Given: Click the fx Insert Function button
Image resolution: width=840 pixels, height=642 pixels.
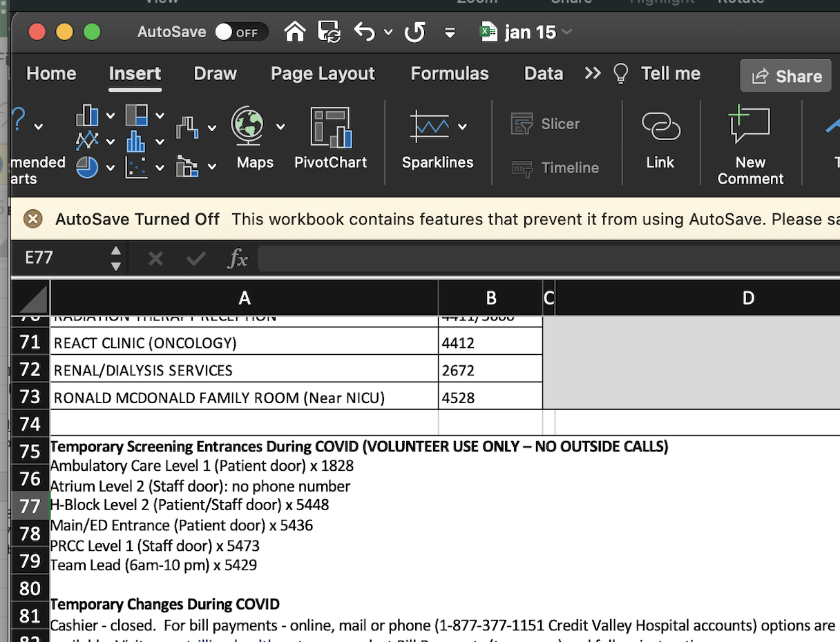Looking at the screenshot, I should (237, 259).
